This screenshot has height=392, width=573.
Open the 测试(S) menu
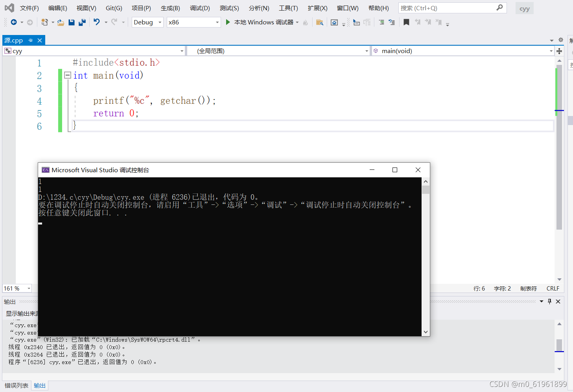(229, 8)
